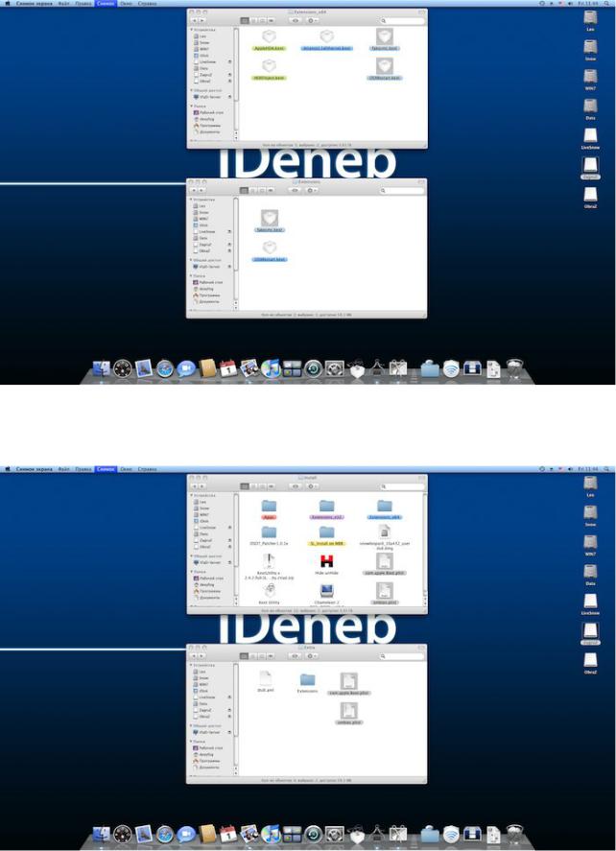Open the Extensions folder in Extra window

[x=308, y=683]
